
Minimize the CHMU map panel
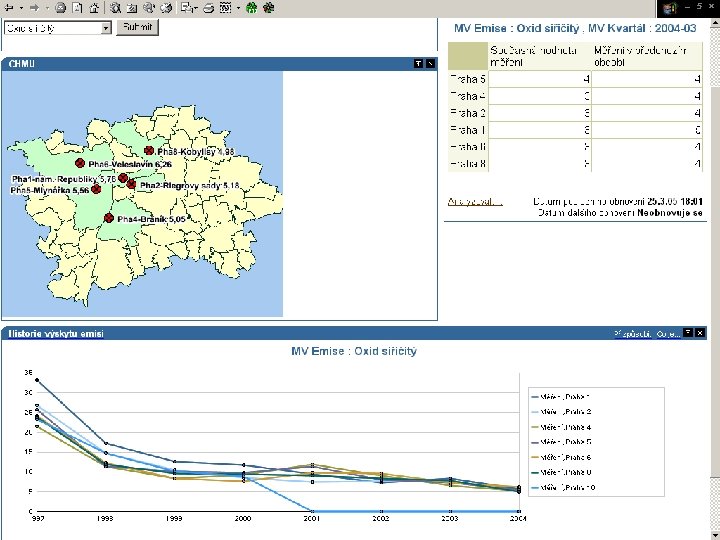coord(418,63)
